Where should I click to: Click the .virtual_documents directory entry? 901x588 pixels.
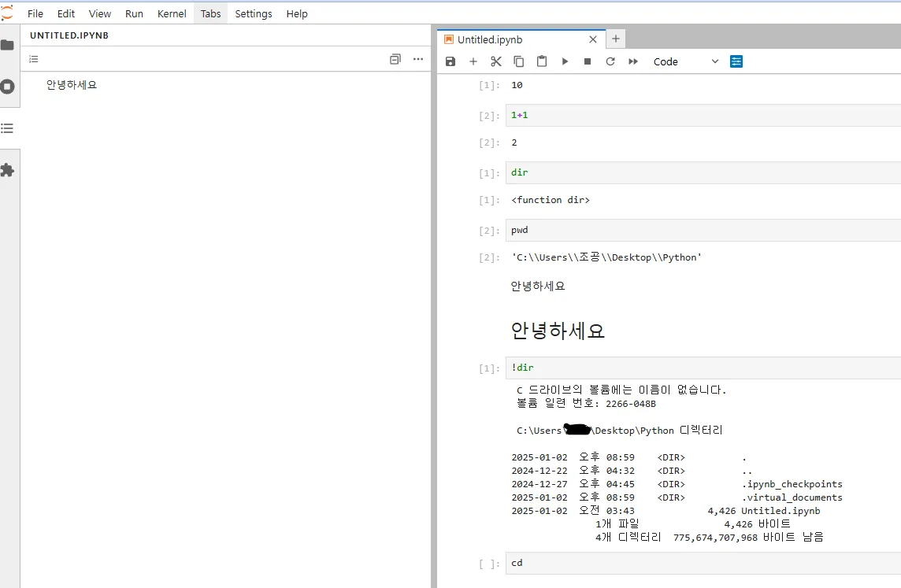coord(792,497)
